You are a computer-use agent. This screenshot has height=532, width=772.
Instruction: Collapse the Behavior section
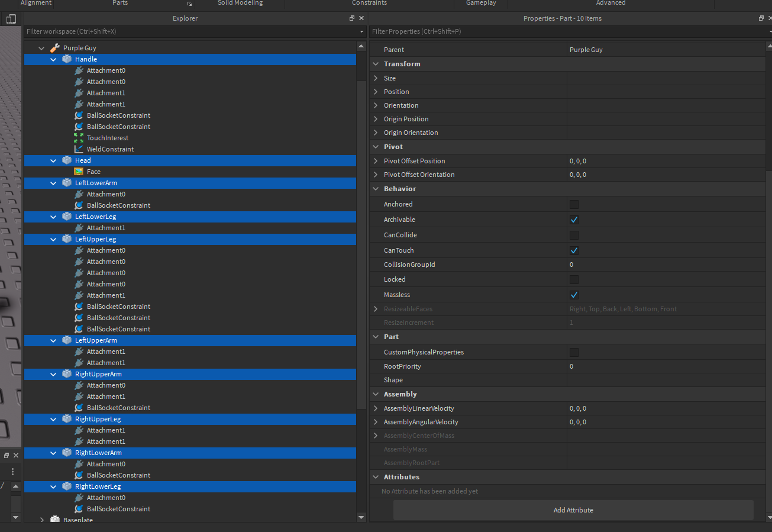coord(375,189)
